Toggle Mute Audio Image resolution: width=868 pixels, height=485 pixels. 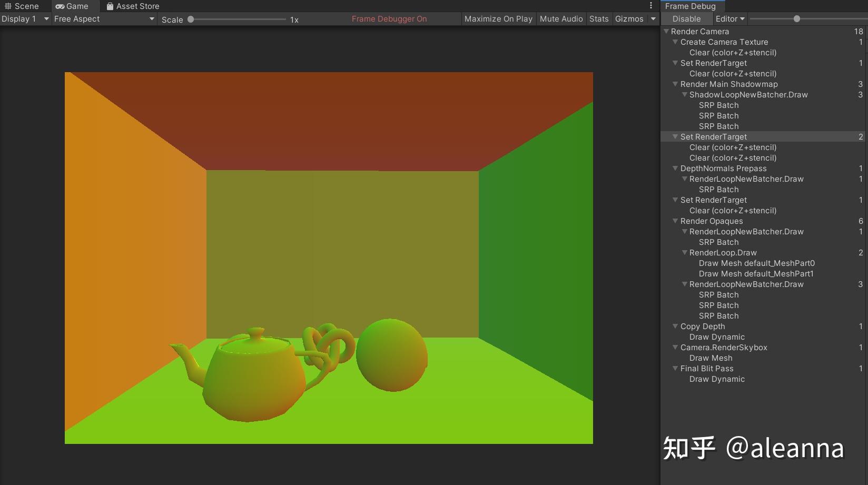click(x=561, y=18)
